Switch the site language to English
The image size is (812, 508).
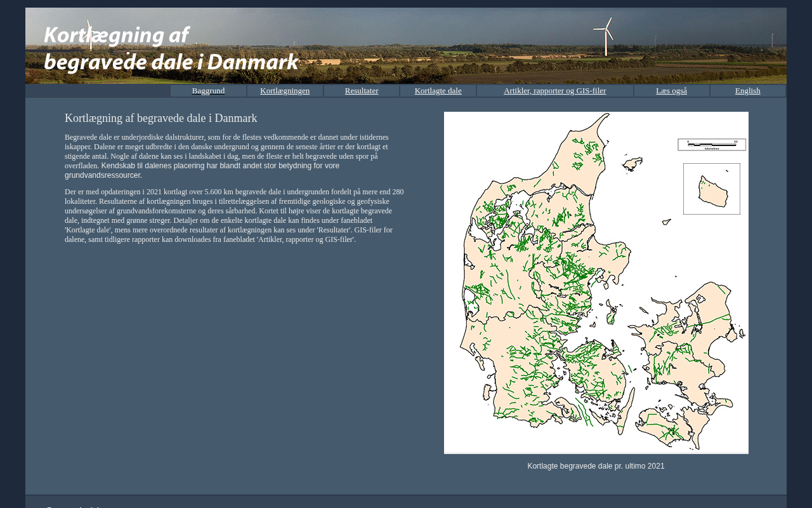tap(747, 91)
